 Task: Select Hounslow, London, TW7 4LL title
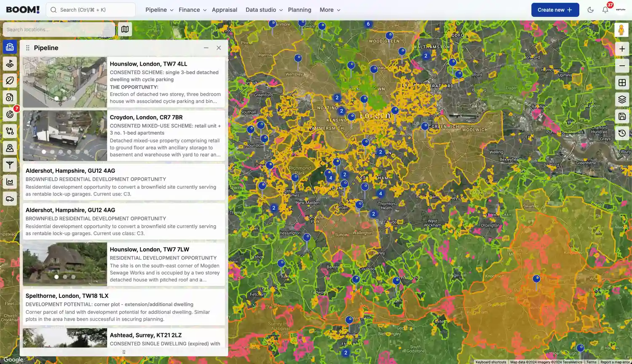(148, 64)
